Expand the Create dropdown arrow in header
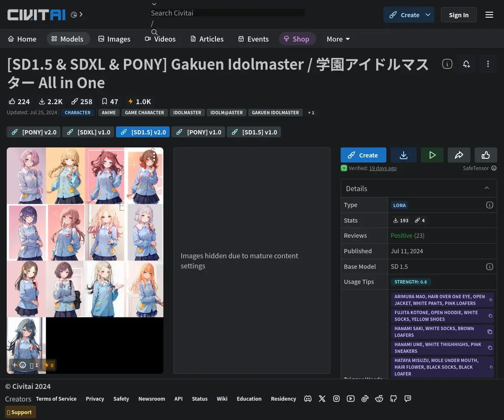 428,15
